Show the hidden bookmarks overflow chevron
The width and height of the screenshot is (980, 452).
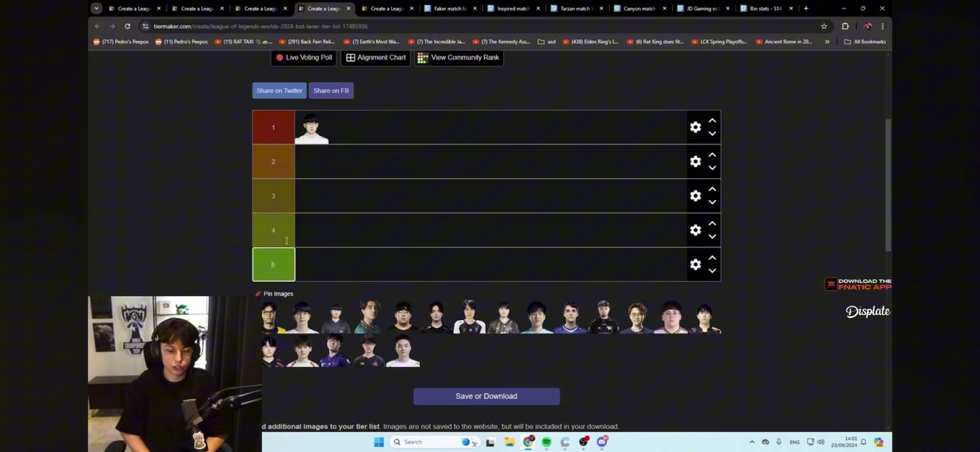click(827, 42)
